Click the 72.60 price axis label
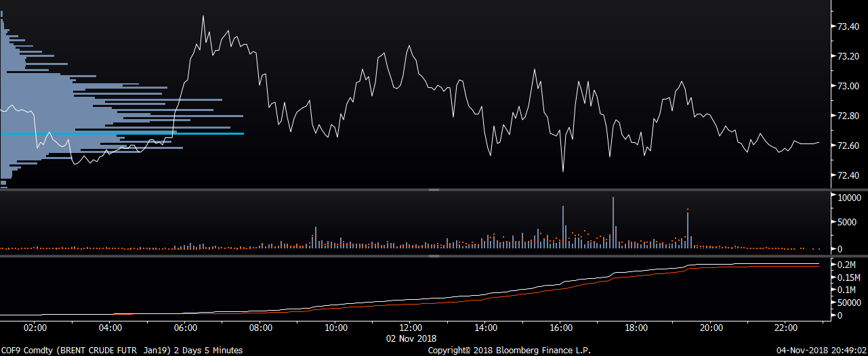 [848, 146]
